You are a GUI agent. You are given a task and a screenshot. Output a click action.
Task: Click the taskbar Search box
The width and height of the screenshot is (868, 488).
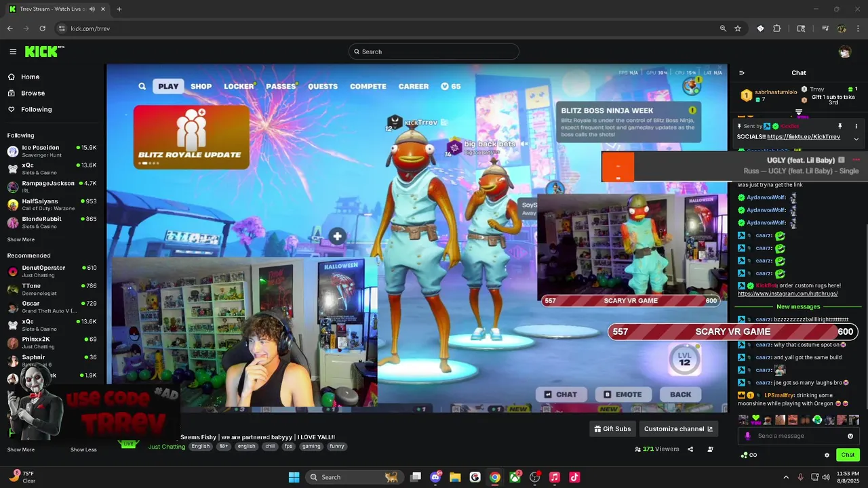click(355, 477)
